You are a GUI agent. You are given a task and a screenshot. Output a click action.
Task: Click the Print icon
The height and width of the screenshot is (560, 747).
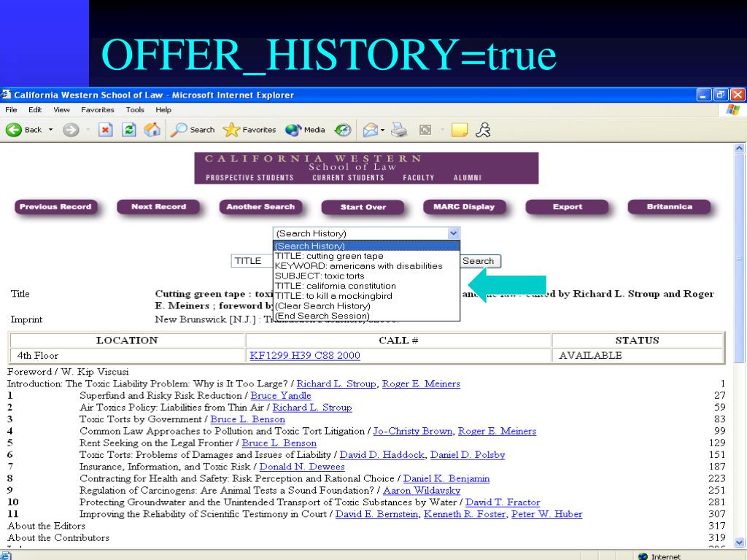pyautogui.click(x=399, y=130)
